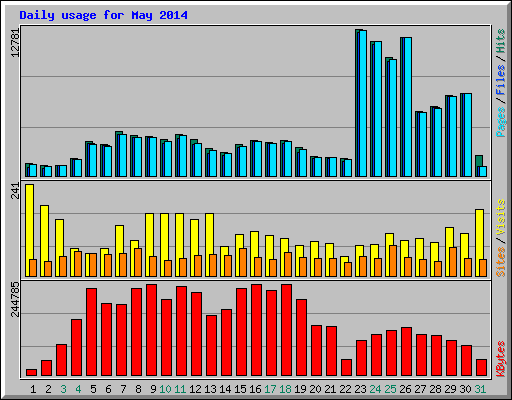
Task: Select the cyan hits bar for day 24
Action: click(378, 109)
